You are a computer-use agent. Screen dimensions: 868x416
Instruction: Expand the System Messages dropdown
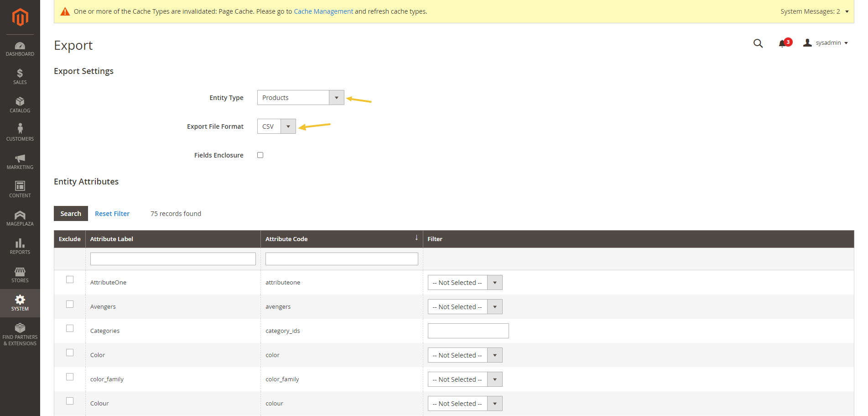(814, 11)
